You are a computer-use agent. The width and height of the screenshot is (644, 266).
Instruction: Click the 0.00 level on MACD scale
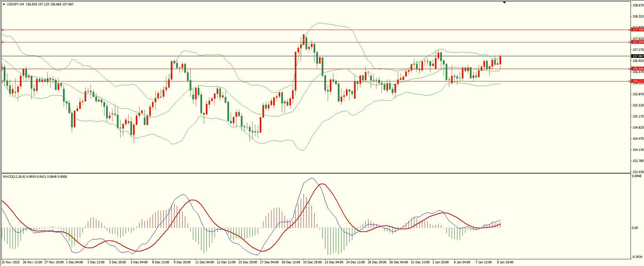click(635, 228)
